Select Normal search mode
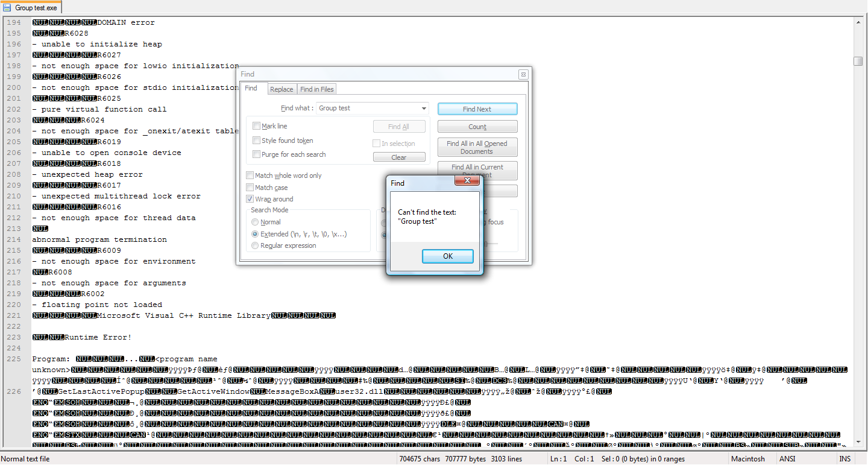The width and height of the screenshot is (868, 465). 256,222
